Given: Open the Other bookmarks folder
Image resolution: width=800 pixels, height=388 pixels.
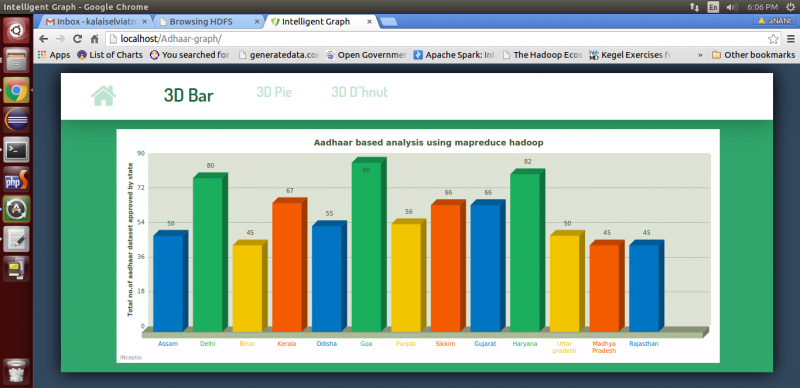Looking at the screenshot, I should [753, 55].
